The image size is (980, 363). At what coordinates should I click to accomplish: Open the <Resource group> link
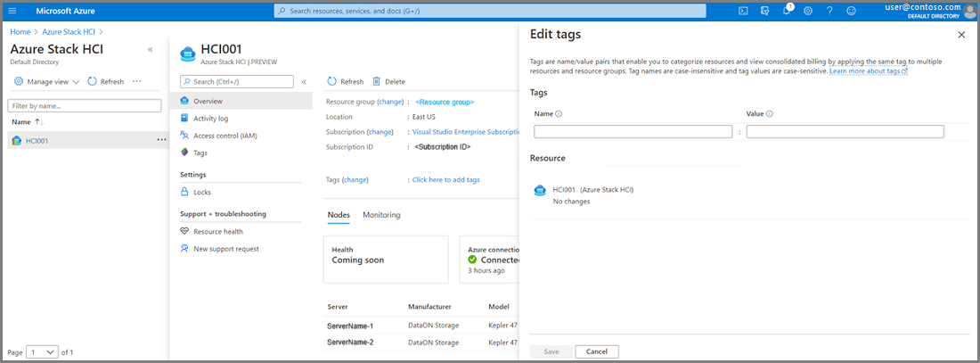click(x=445, y=102)
